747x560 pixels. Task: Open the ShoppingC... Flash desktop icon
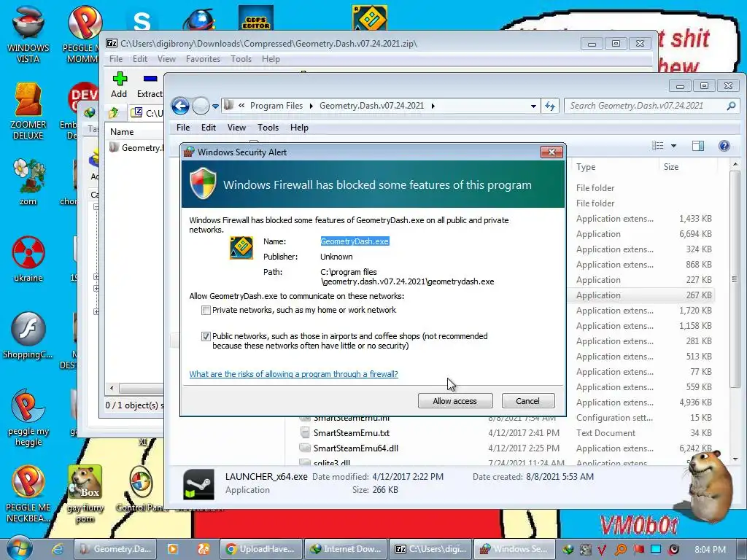coord(28,335)
